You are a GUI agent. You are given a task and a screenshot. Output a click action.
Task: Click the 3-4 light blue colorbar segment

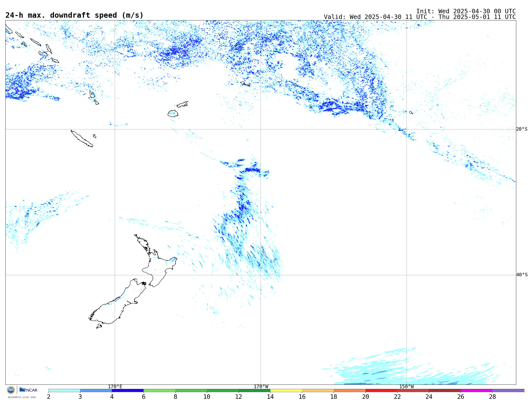96,390
